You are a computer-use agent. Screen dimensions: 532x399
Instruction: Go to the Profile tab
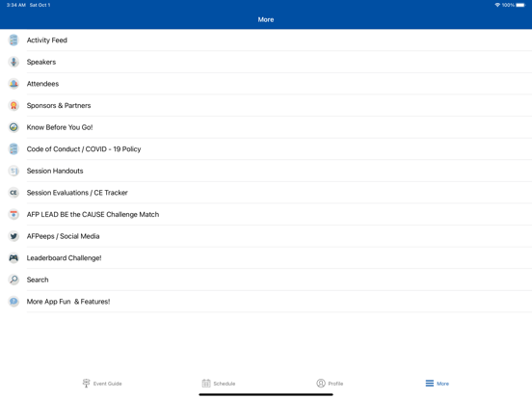pos(330,384)
